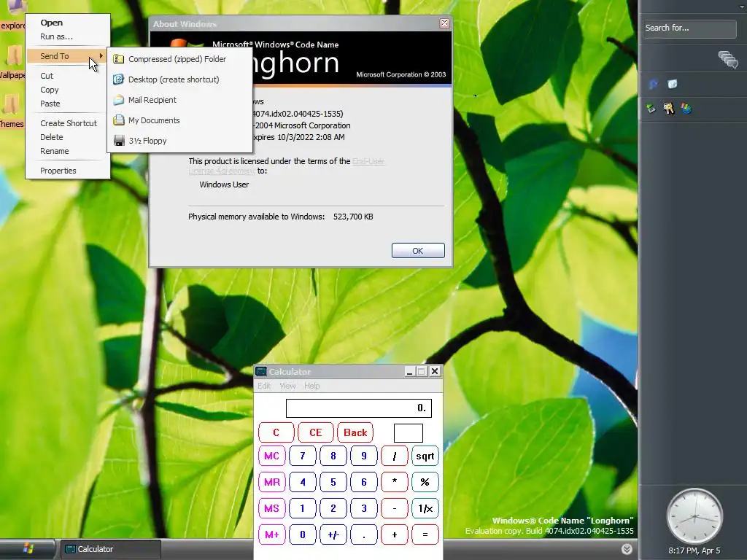Screen dimensions: 747x560
Task: Click the globe network icon in sidebar tray
Action: [686, 109]
